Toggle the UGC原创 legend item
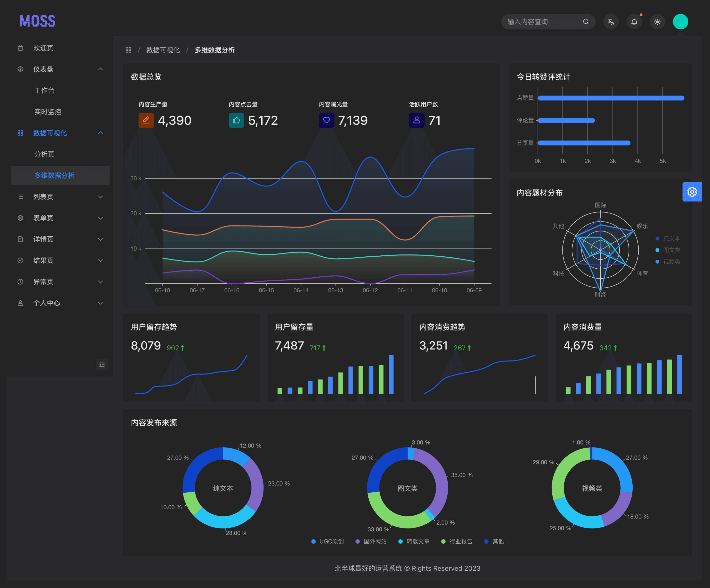710x588 pixels. 327,542
